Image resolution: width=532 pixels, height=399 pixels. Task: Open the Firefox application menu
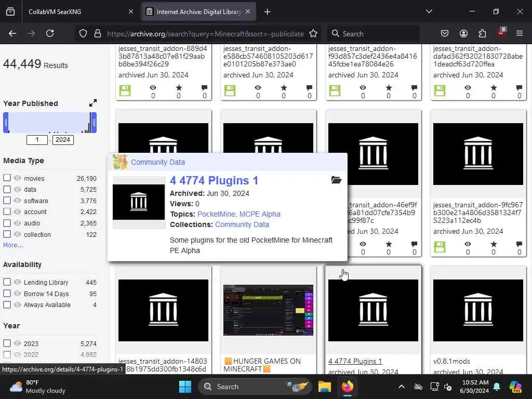520,33
